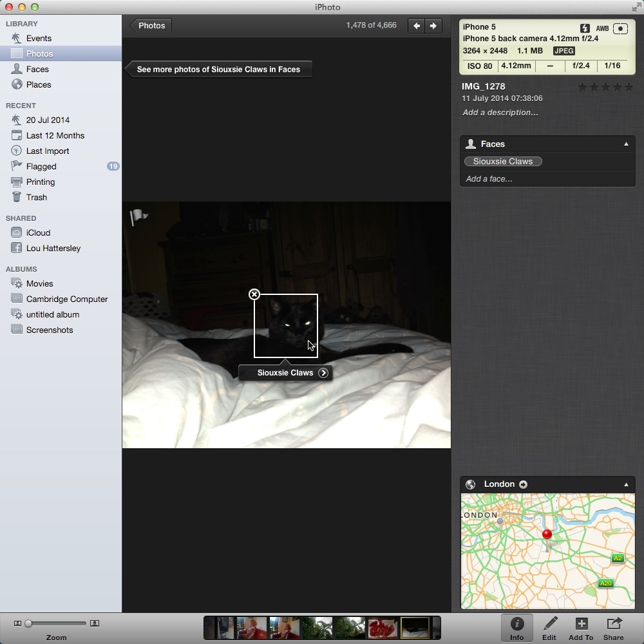Click the Siouxsie Claws name label under face
Screen dimensions: 644x644
(285, 373)
